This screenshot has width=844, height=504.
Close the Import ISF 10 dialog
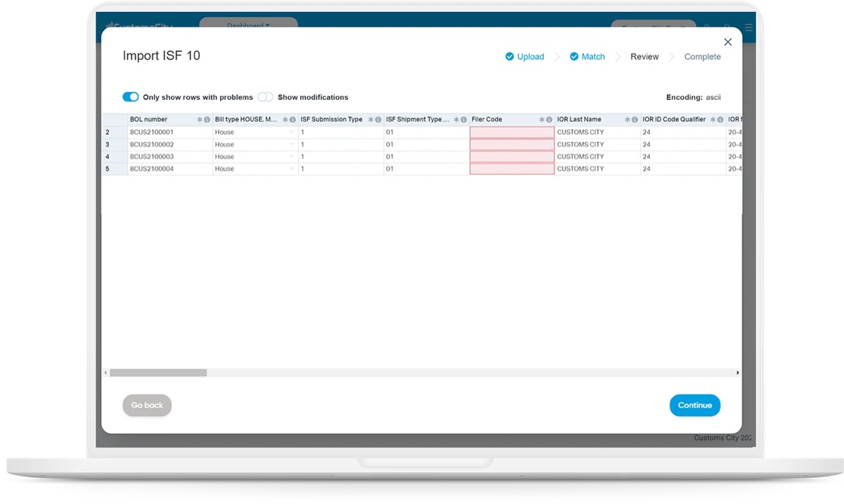(x=728, y=42)
